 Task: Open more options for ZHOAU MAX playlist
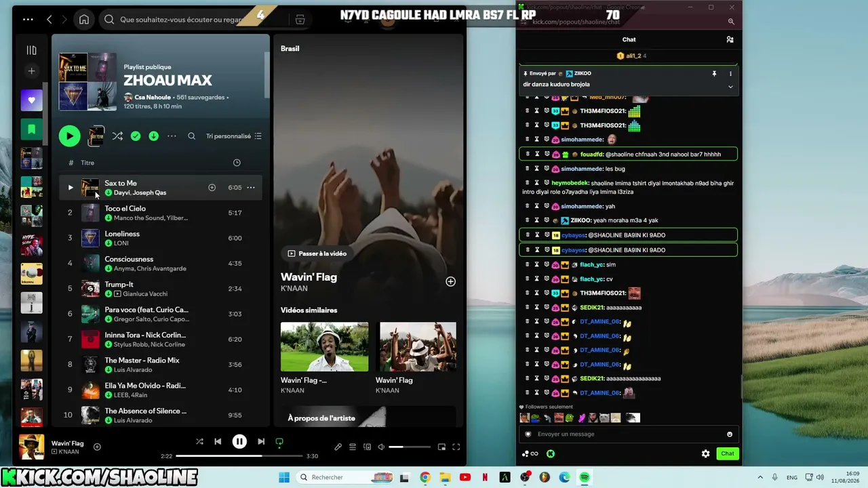pos(172,136)
